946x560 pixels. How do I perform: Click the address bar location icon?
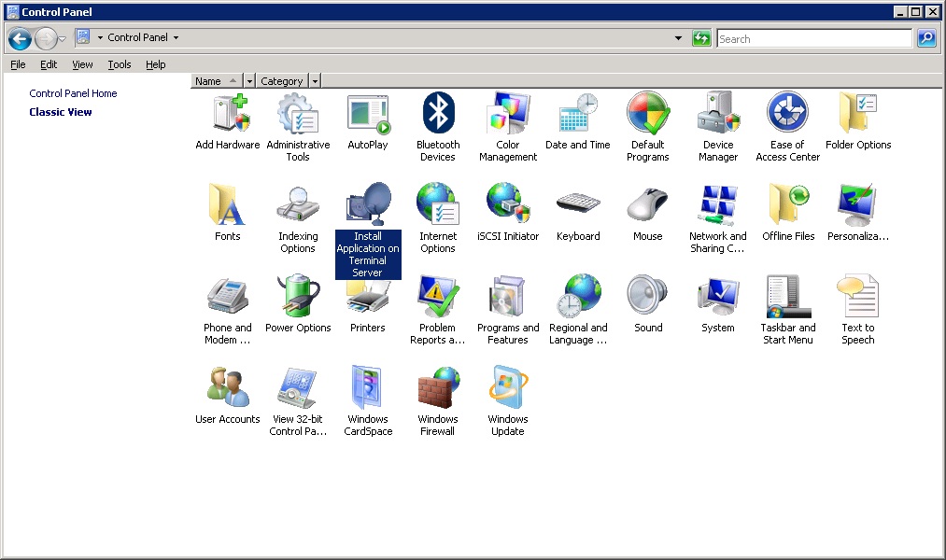click(x=83, y=37)
